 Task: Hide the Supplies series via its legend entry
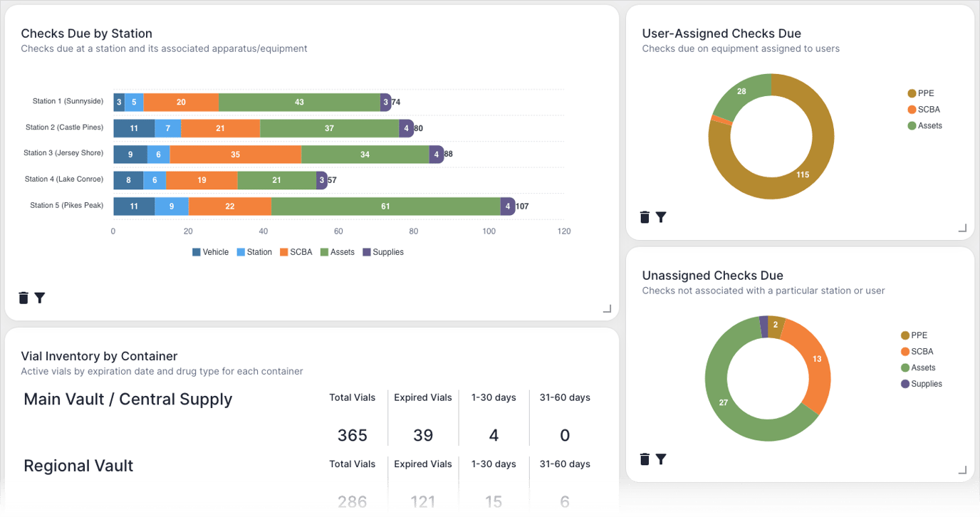pos(383,251)
